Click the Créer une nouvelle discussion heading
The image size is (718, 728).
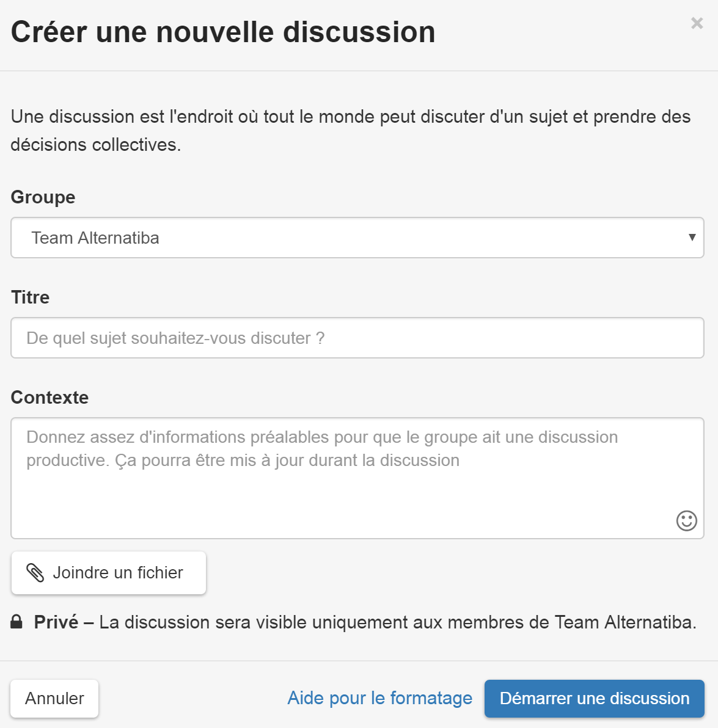coord(223,32)
